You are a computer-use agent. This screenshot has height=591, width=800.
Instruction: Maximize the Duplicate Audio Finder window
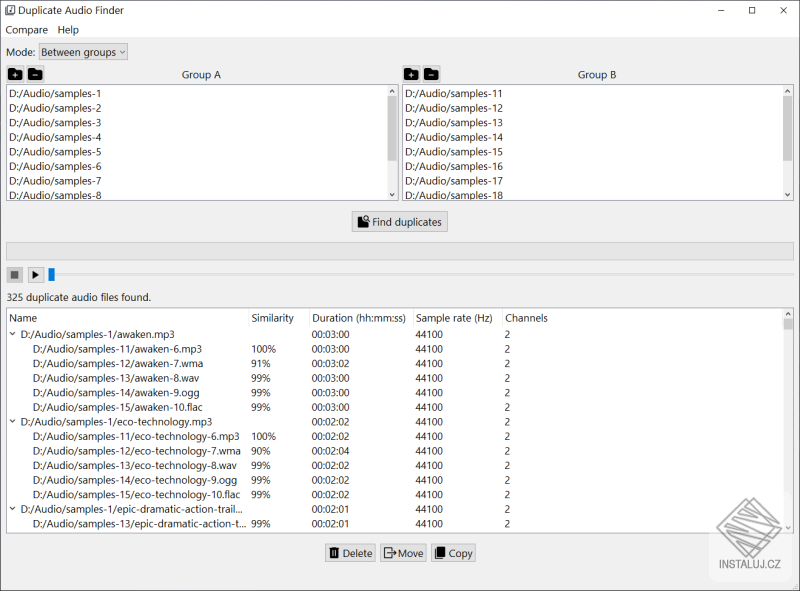(752, 10)
